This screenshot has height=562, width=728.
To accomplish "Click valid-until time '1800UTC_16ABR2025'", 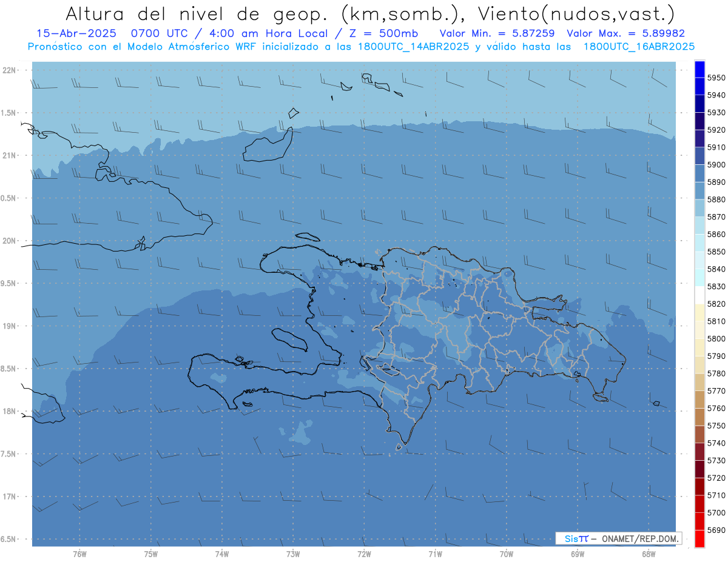I will coord(639,46).
